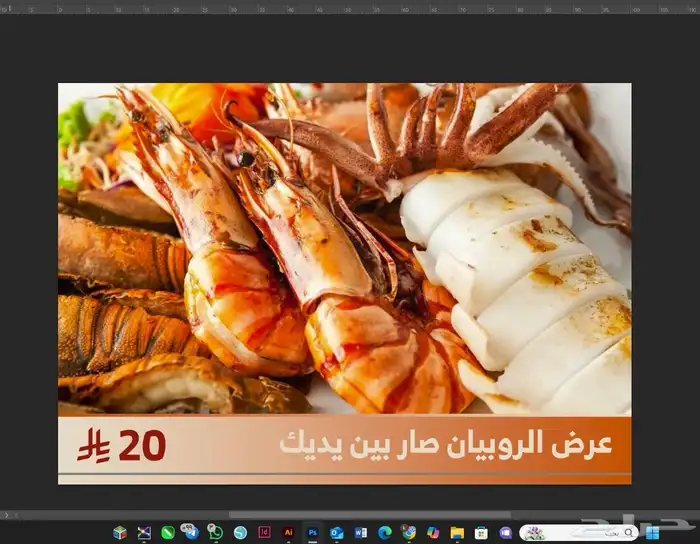Click the riyal currency symbol beside 20
Screen dimensions: 700x544
[x=94, y=445]
